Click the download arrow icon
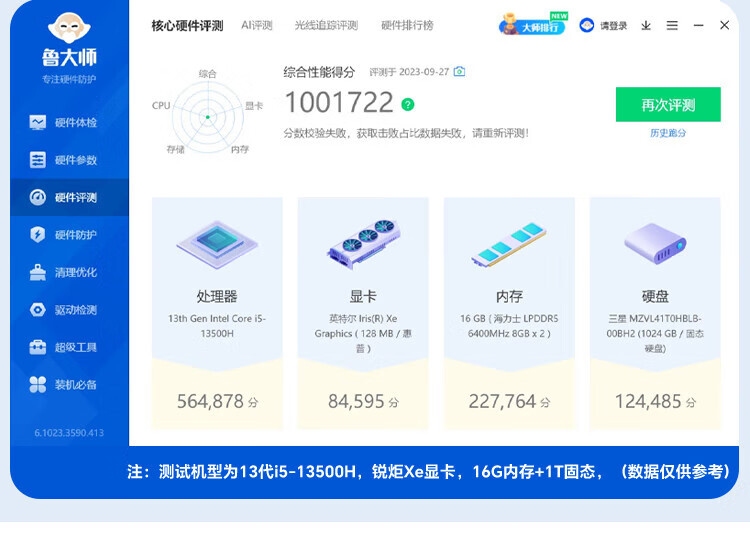The width and height of the screenshot is (750, 533). [646, 25]
